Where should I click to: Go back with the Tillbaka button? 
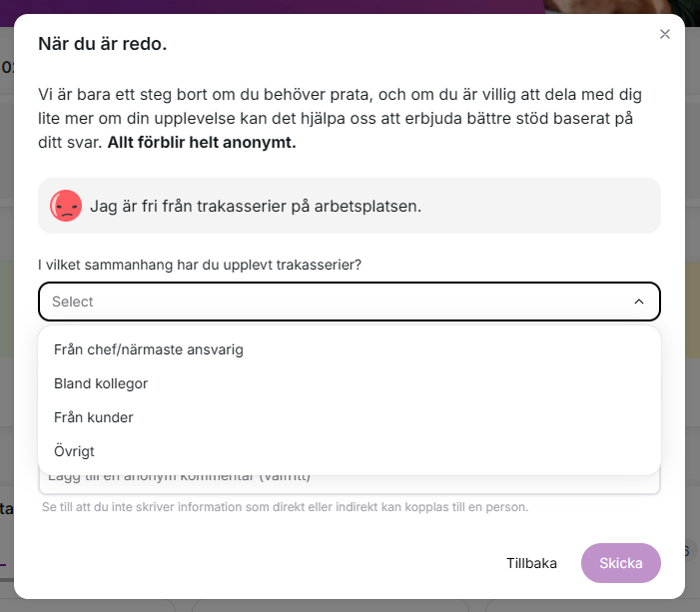coord(531,563)
